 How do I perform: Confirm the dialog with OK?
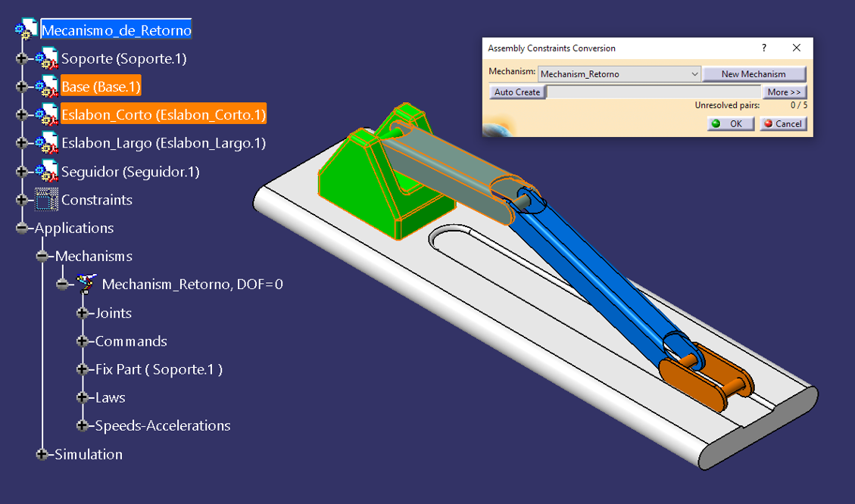click(730, 123)
